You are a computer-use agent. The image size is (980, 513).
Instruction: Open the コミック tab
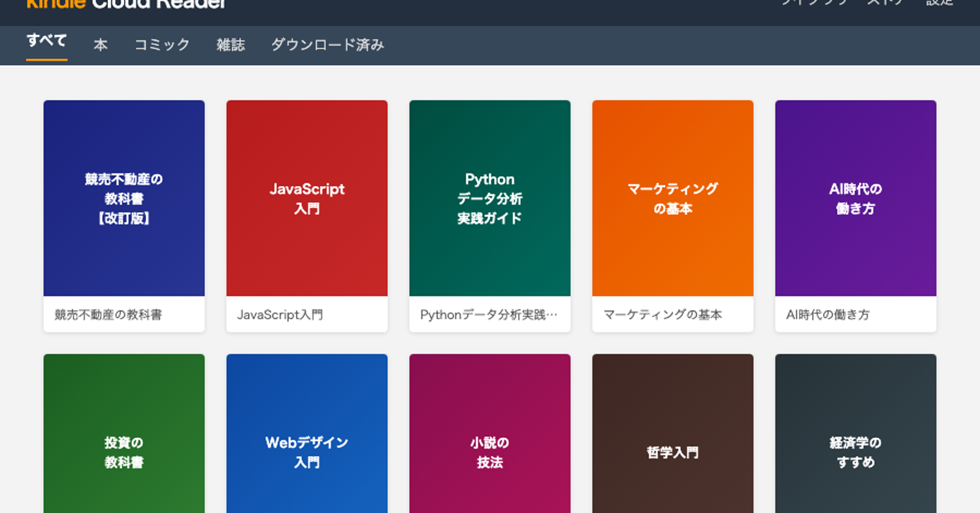(162, 45)
